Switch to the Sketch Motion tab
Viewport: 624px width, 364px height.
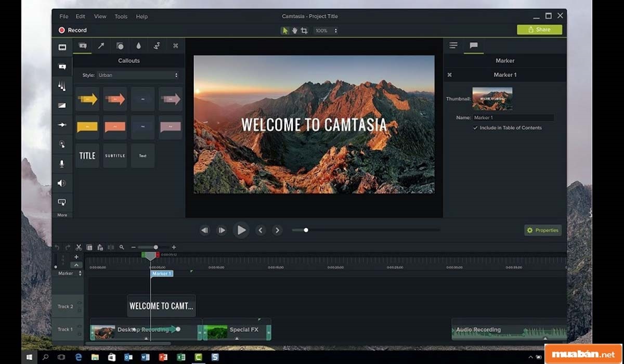(x=157, y=46)
